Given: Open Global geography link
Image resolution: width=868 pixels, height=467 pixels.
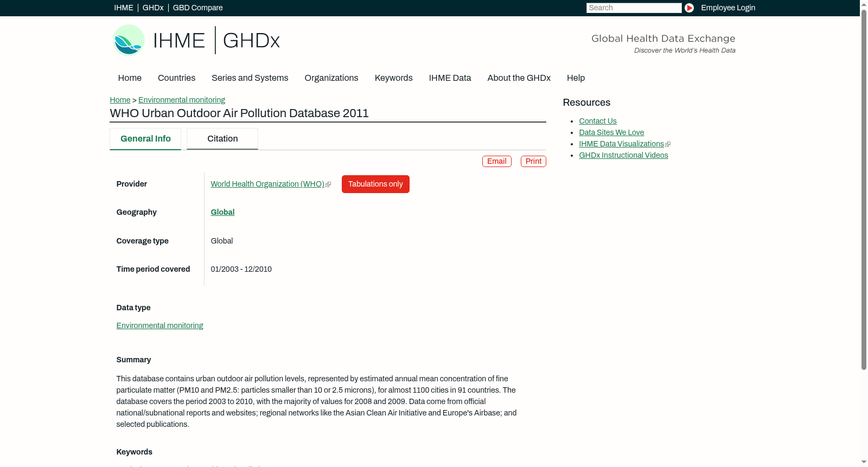Looking at the screenshot, I should pyautogui.click(x=222, y=212).
